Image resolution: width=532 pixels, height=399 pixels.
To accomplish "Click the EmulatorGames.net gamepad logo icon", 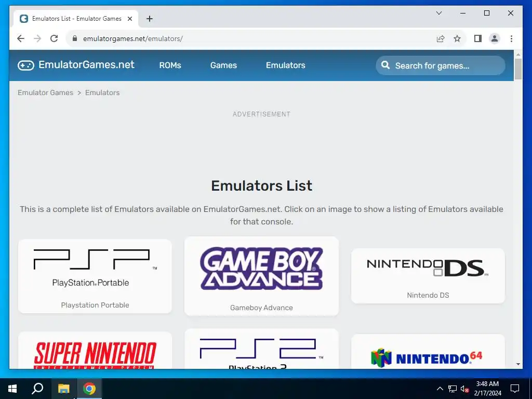I will coord(26,65).
